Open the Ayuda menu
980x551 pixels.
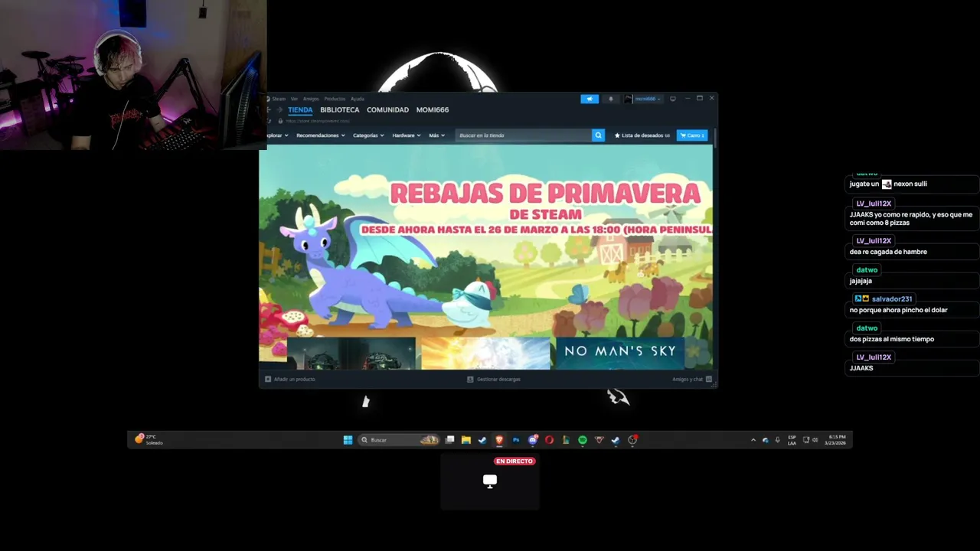click(358, 99)
